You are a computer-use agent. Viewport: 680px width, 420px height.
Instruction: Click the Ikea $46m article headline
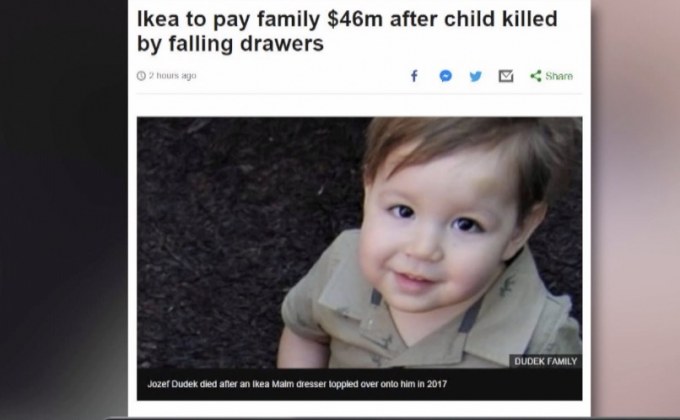(347, 31)
